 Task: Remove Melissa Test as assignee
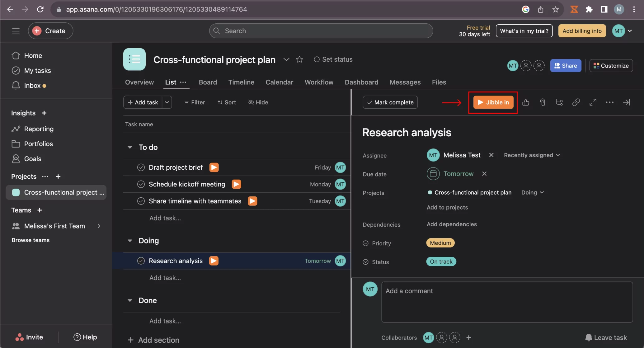tap(491, 155)
